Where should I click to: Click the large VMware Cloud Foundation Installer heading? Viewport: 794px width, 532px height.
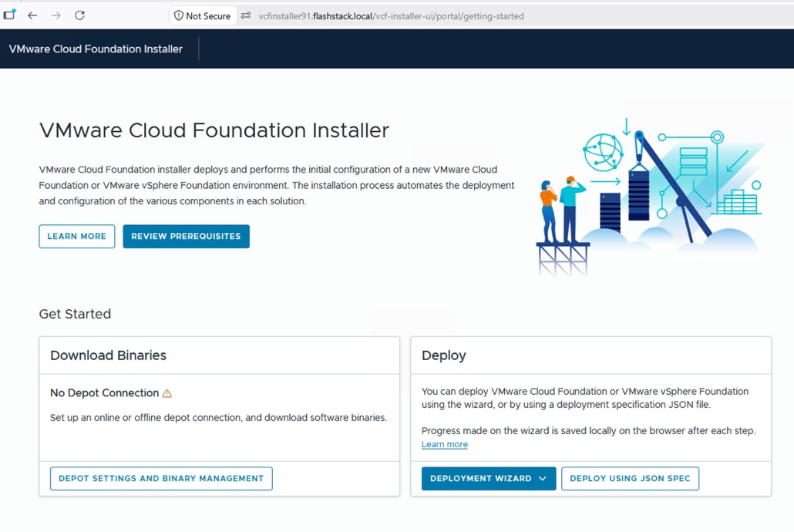coord(214,130)
